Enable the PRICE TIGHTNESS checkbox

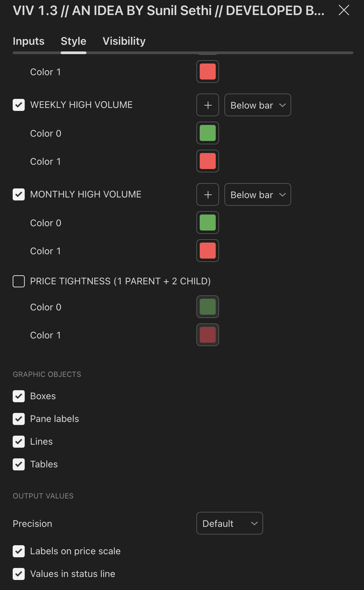coord(19,281)
